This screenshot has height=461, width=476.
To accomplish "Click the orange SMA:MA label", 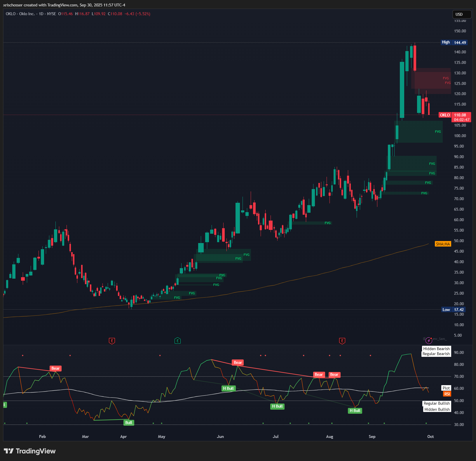I will pyautogui.click(x=443, y=244).
